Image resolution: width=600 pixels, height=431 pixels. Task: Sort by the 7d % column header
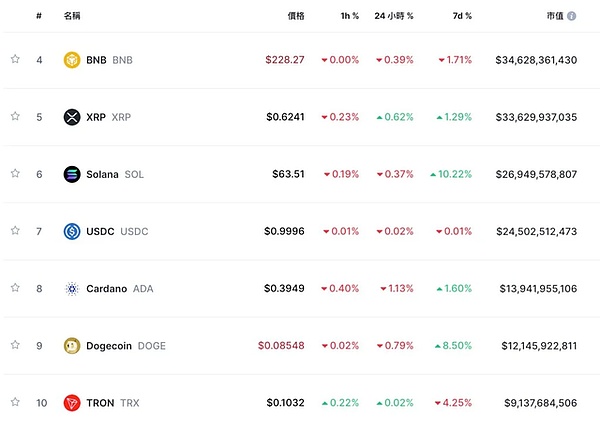461,17
